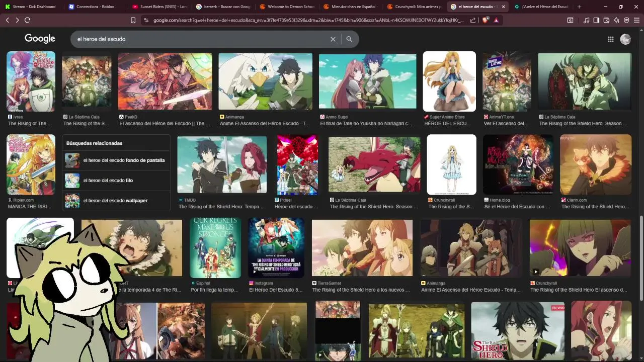Click the magnifier search button in Google

349,39
